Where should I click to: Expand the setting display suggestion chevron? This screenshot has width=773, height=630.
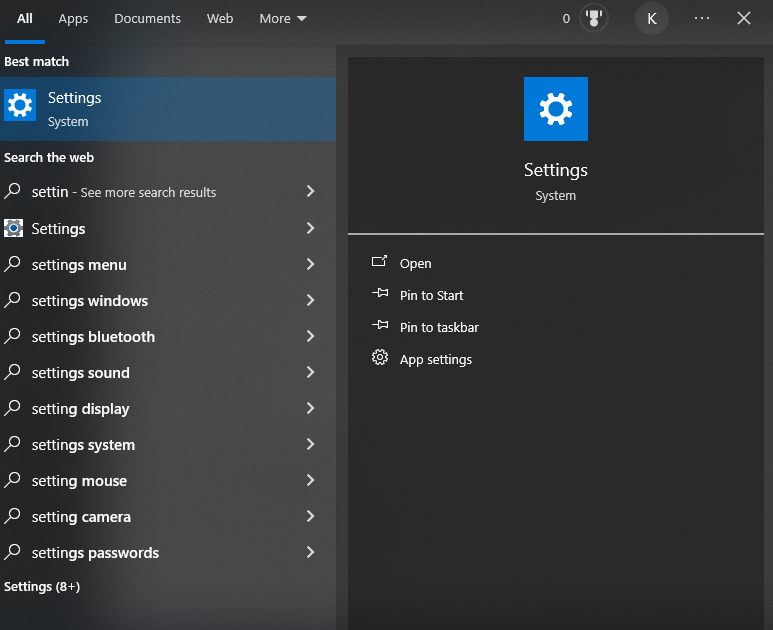(x=310, y=408)
